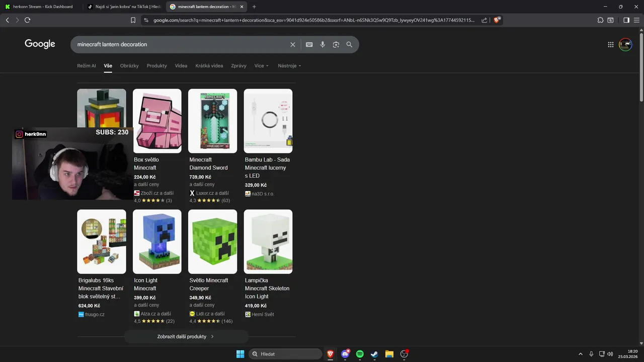Open the browser hamburger menu

(x=636, y=20)
